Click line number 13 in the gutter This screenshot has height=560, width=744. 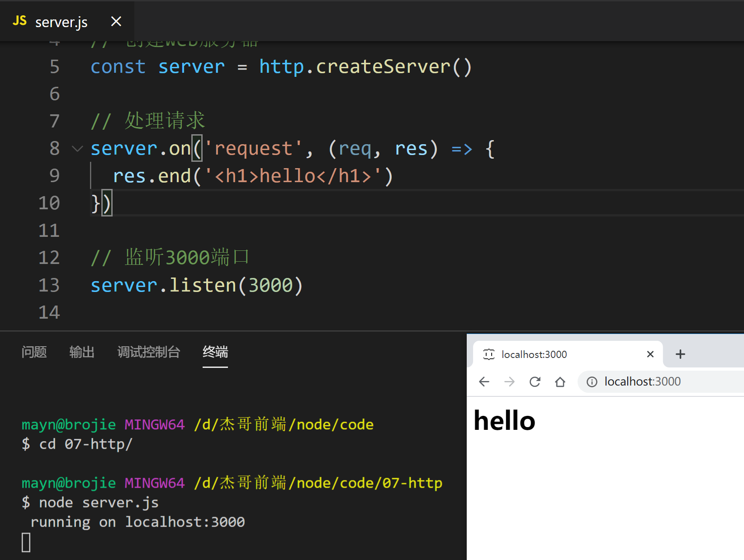point(49,286)
